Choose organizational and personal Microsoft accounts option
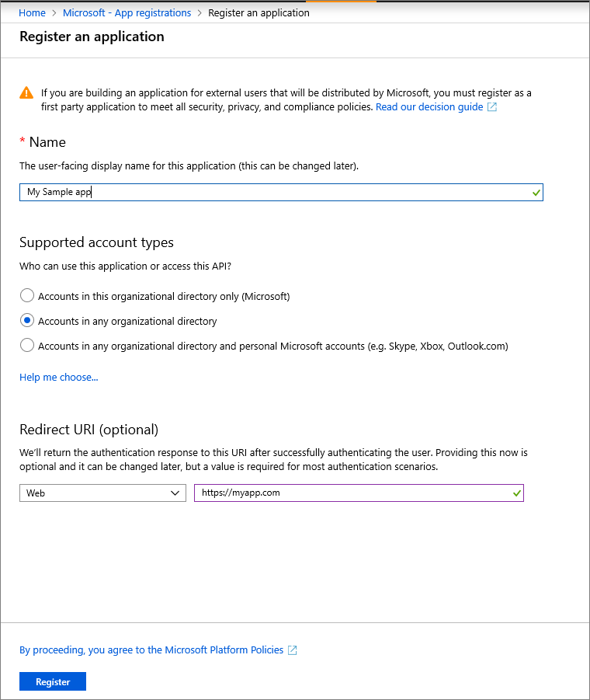Image resolution: width=590 pixels, height=700 pixels. pyautogui.click(x=27, y=346)
